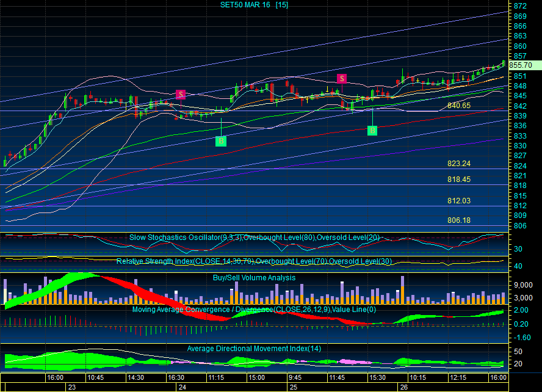
Task: Click the pink S sell marker above 16:30
Action: click(x=181, y=95)
